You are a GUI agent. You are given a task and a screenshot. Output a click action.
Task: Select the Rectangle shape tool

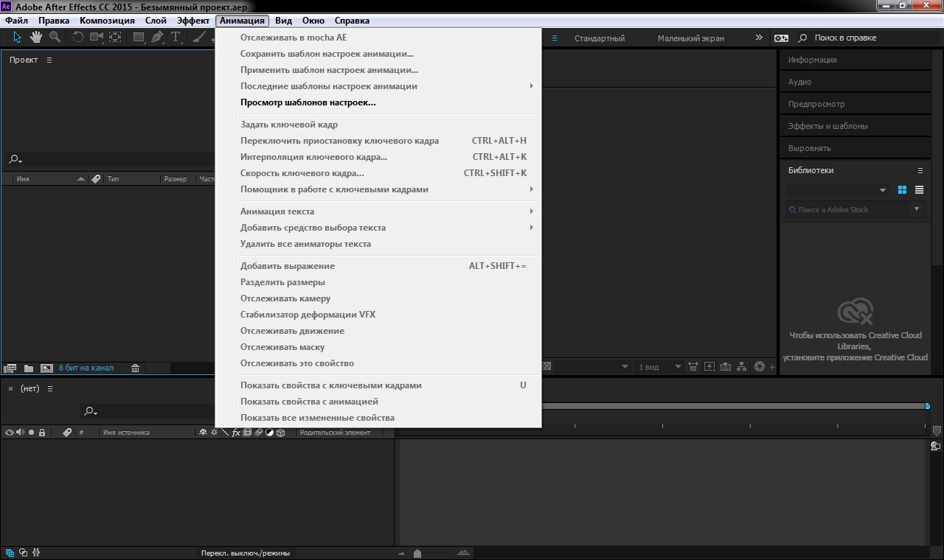coord(139,37)
